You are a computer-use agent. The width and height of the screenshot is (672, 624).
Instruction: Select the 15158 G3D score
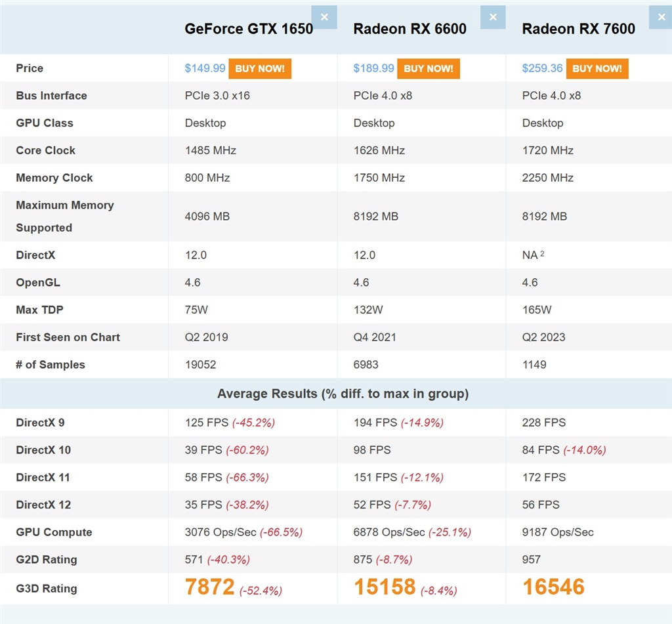385,587
